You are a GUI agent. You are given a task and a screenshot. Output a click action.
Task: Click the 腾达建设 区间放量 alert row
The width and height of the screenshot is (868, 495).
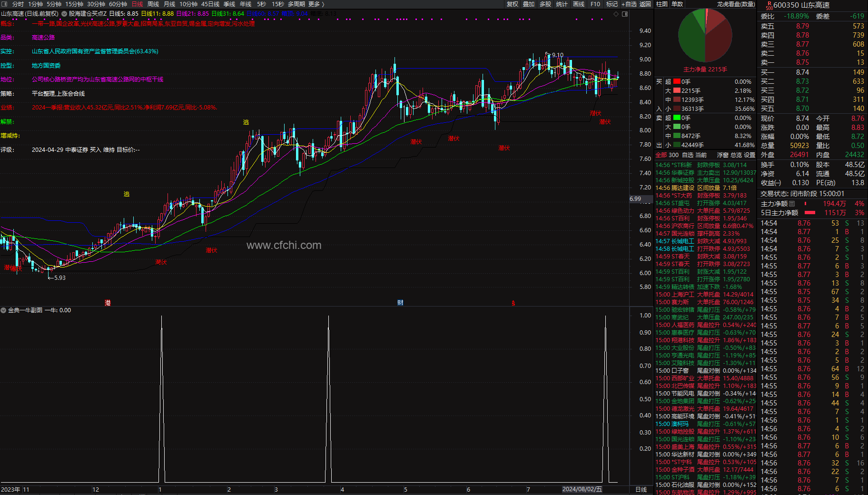pyautogui.click(x=705, y=188)
